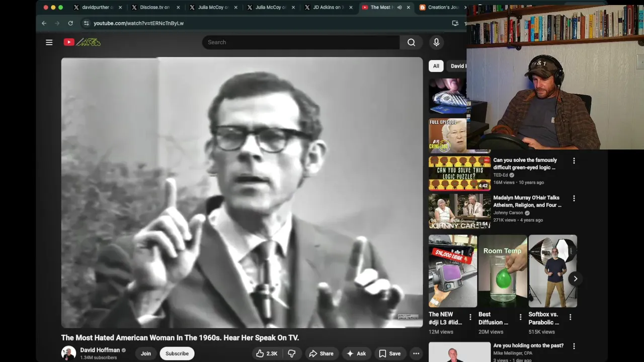644x362 pixels.
Task: Click '1.34M subscribers' text
Action: (x=99, y=357)
